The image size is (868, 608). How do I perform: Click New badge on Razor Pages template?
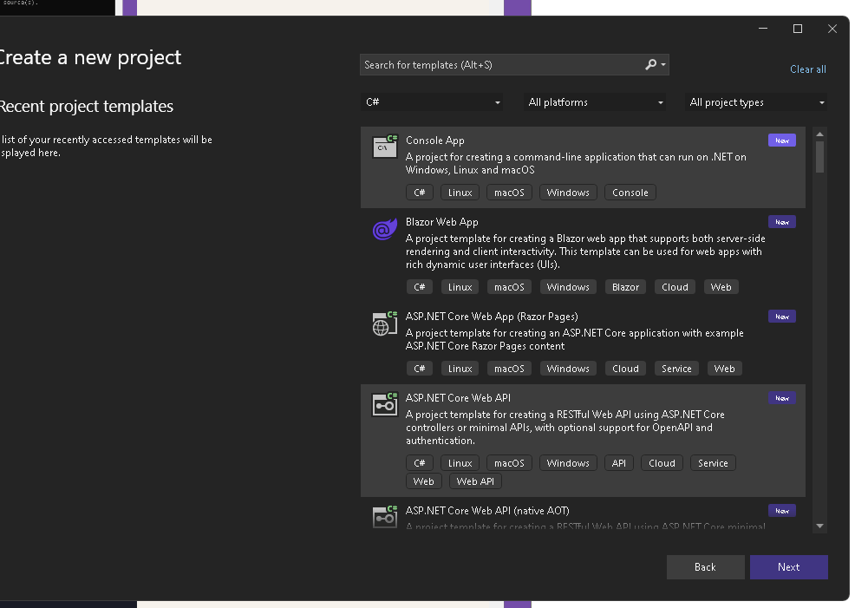[782, 317]
